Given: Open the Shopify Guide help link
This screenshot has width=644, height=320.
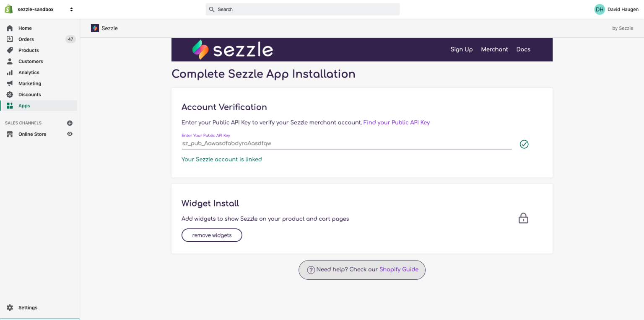Looking at the screenshot, I should (x=399, y=269).
